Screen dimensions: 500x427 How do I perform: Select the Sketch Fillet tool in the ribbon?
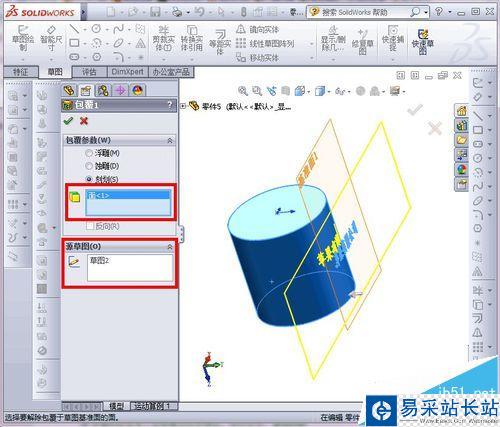coord(118,57)
